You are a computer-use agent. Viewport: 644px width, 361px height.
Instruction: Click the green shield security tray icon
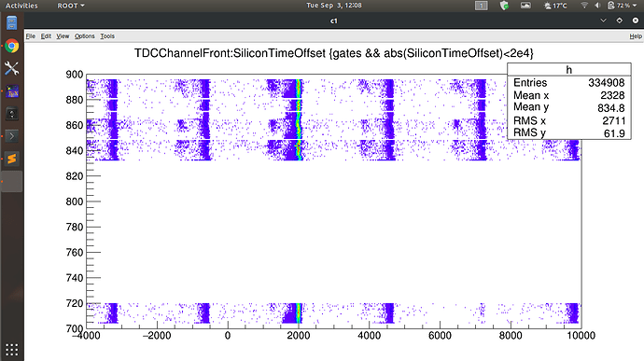[x=504, y=6]
